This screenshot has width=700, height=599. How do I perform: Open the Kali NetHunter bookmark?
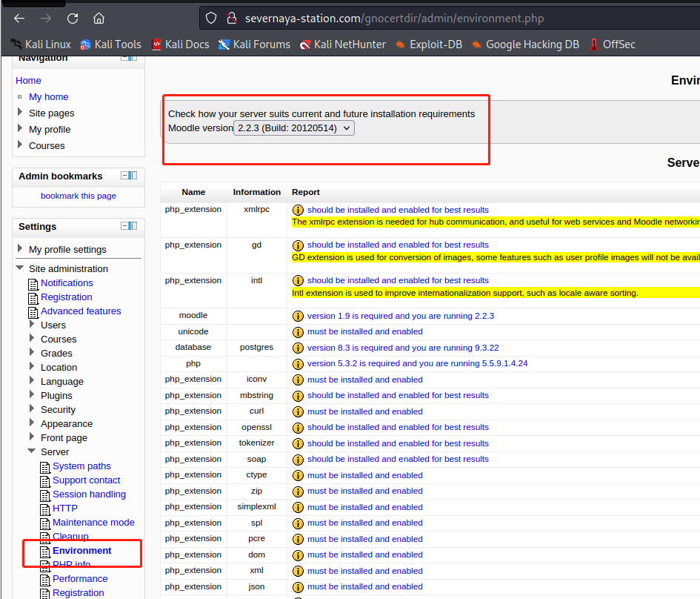point(343,44)
